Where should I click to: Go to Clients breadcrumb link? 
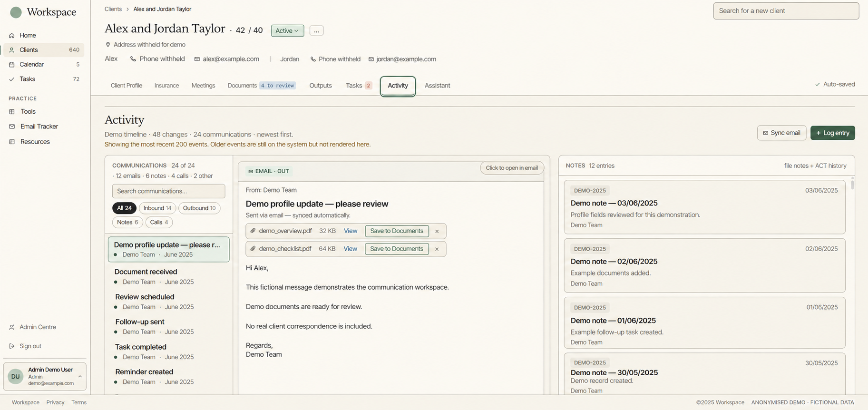[x=113, y=9]
